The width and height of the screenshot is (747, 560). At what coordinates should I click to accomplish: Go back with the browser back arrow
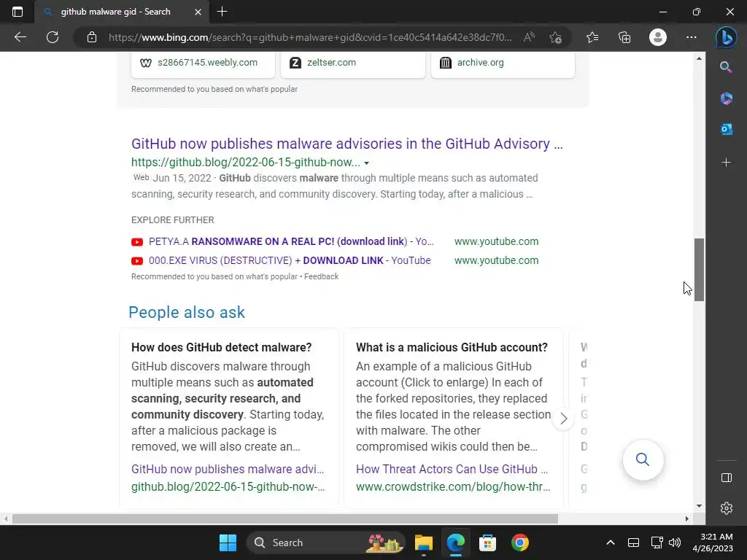[x=20, y=37]
